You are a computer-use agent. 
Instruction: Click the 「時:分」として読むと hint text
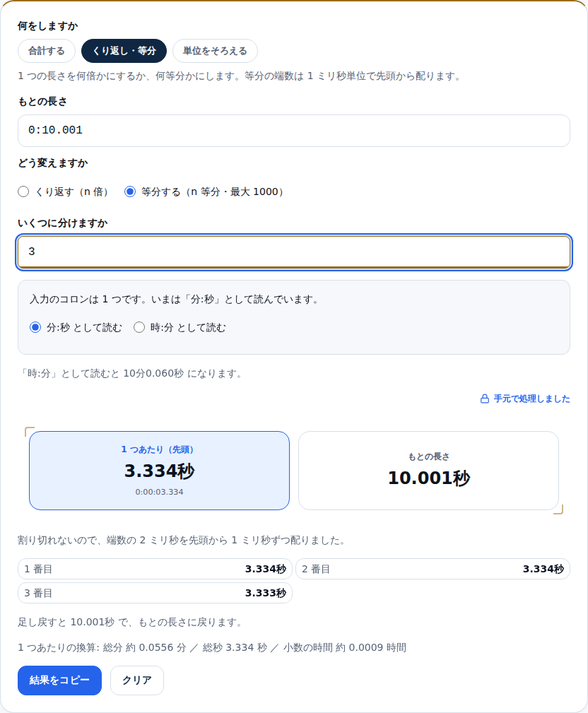[x=131, y=374]
